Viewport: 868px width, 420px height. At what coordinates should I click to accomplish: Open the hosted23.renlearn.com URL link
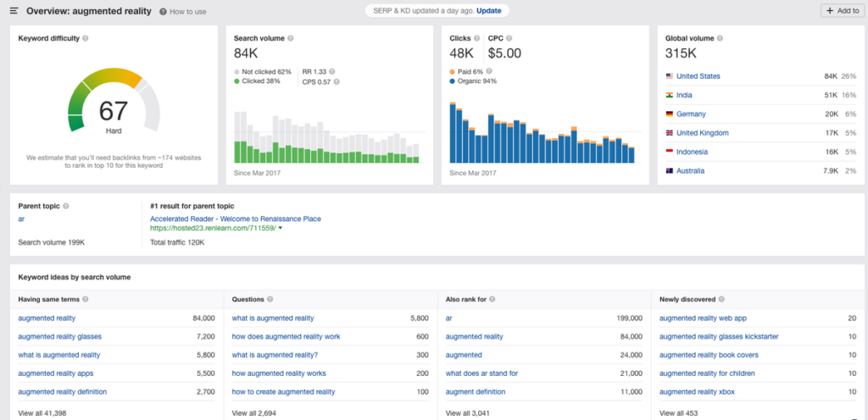click(213, 229)
